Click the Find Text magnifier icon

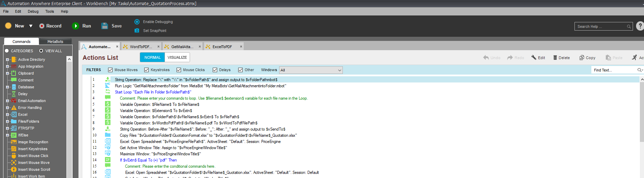pyautogui.click(x=640, y=70)
